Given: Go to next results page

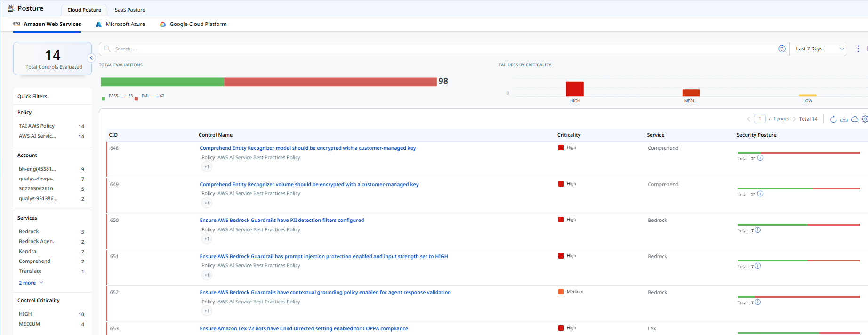Looking at the screenshot, I should [x=794, y=119].
